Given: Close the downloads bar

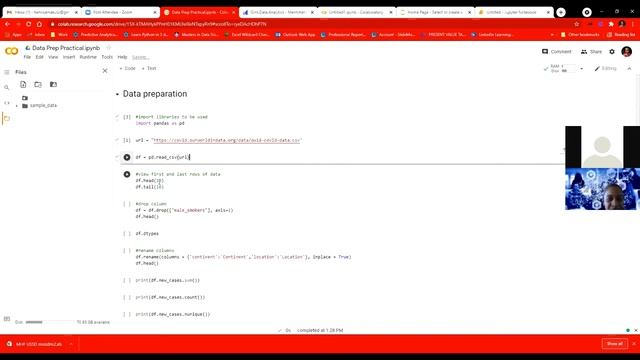Looking at the screenshot, I should pos(634,344).
